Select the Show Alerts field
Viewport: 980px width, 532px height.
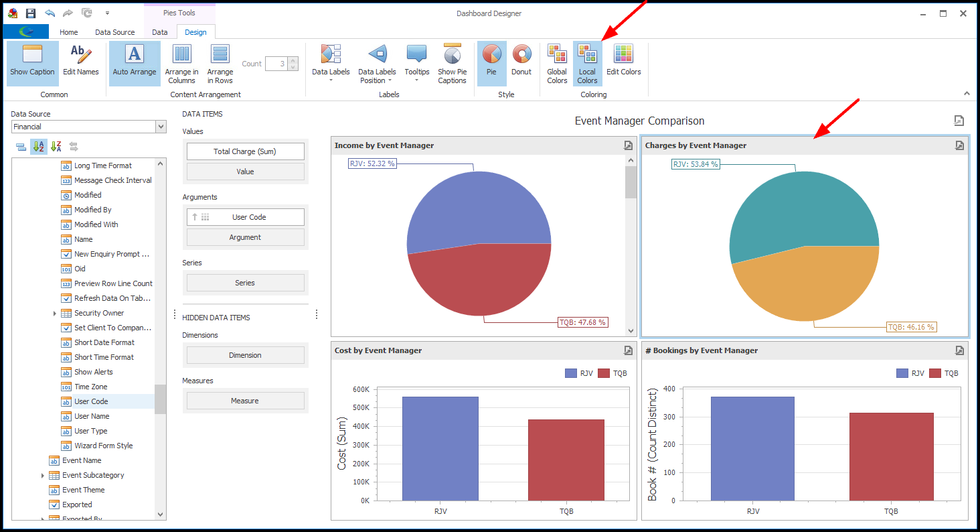click(x=94, y=372)
